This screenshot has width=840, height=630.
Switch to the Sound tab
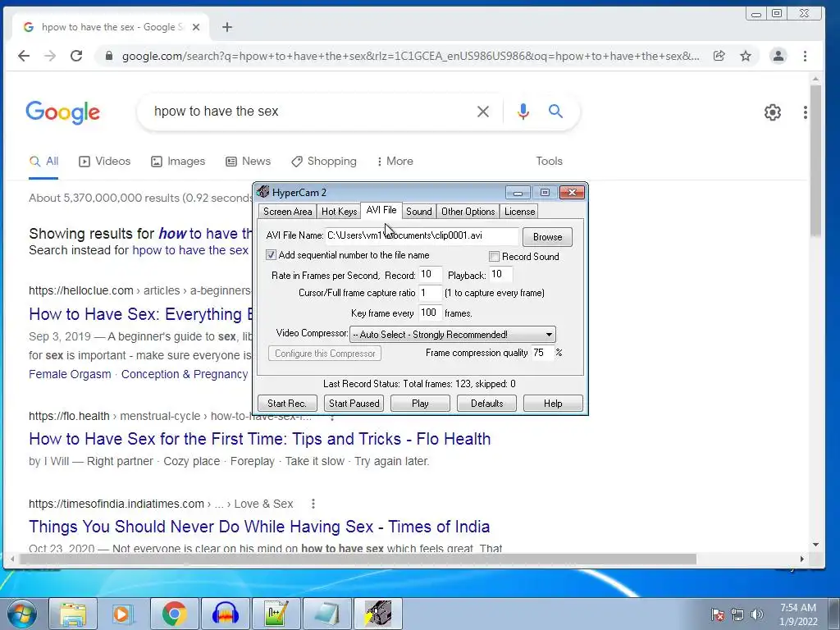click(x=419, y=212)
